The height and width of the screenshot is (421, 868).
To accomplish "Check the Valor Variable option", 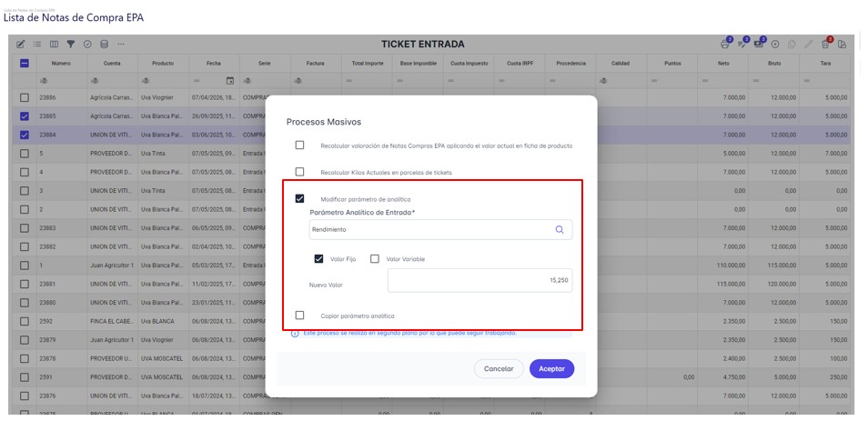I will click(x=375, y=258).
